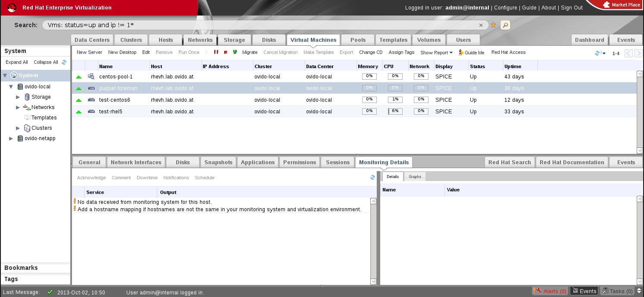
Task: Open the Tags panel header
Action: (35, 279)
